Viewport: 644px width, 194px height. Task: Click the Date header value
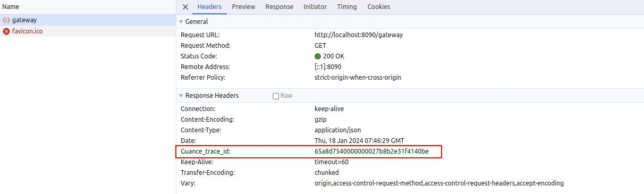click(359, 141)
